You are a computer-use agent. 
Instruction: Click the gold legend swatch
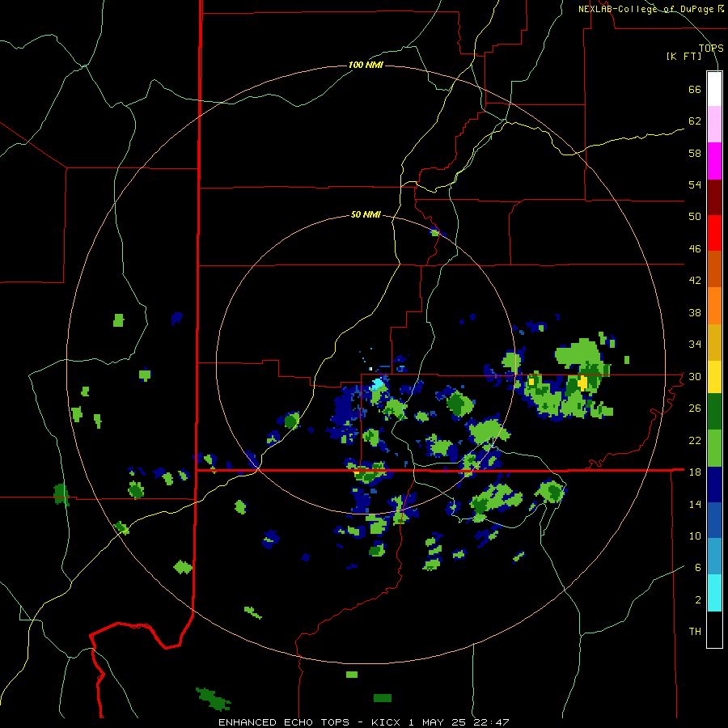coord(714,342)
